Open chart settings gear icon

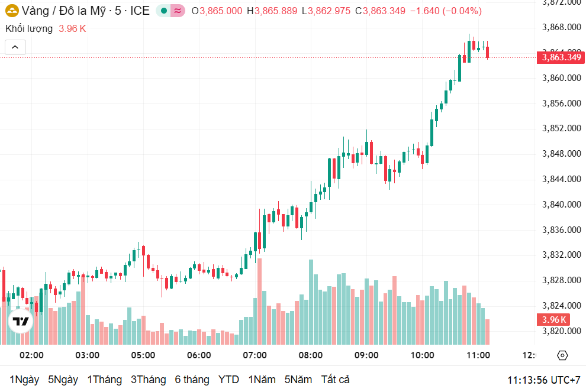[x=562, y=355]
